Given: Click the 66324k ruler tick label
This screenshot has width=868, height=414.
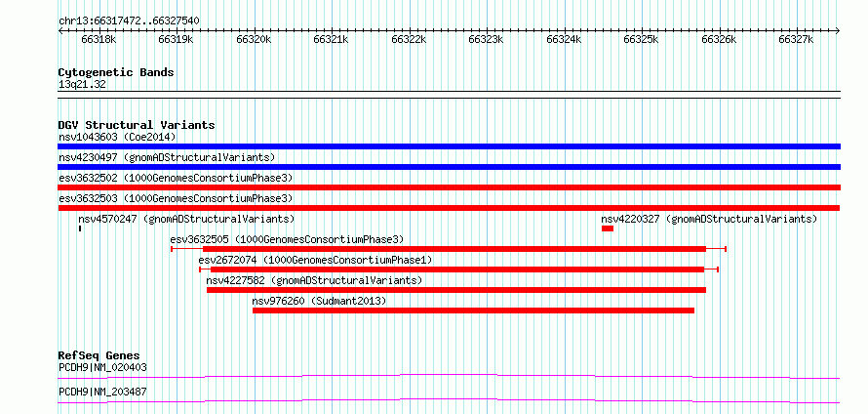Looking at the screenshot, I should tap(564, 40).
